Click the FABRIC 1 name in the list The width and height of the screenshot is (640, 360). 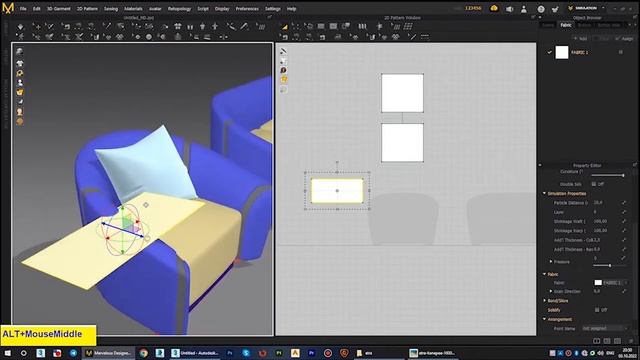click(580, 52)
